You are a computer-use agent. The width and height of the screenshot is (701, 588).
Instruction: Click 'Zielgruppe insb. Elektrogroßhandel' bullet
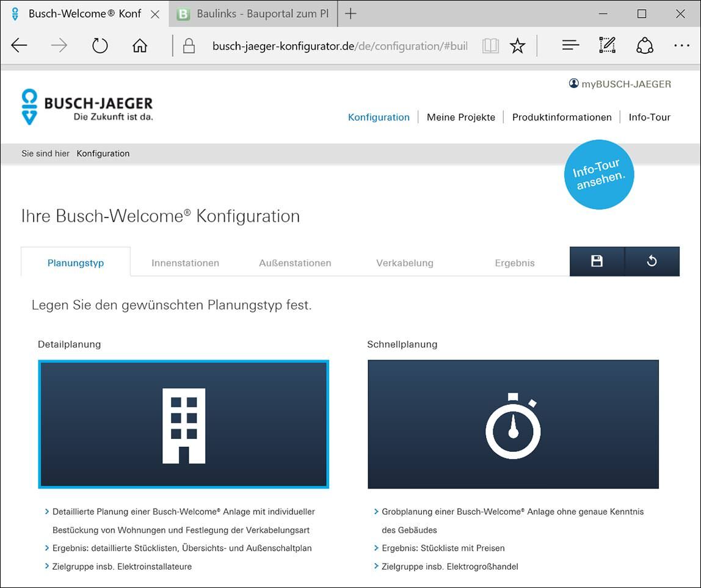pos(450,567)
